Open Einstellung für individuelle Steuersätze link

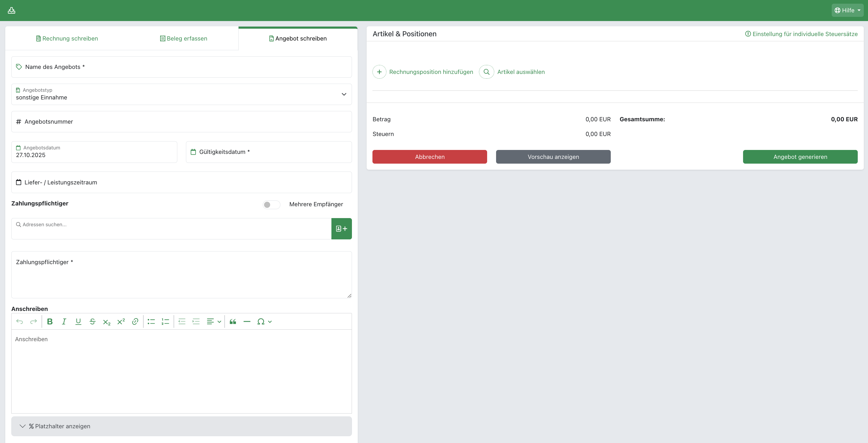(801, 34)
